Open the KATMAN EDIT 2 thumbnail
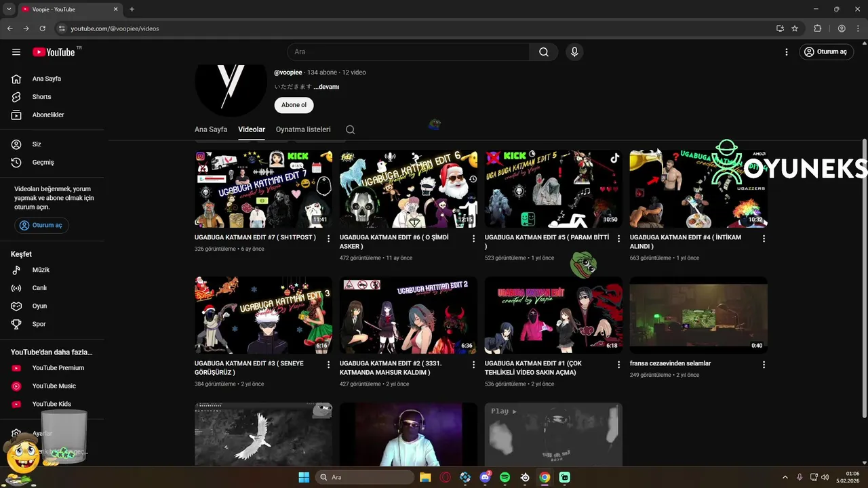Image resolution: width=868 pixels, height=488 pixels. pos(408,315)
